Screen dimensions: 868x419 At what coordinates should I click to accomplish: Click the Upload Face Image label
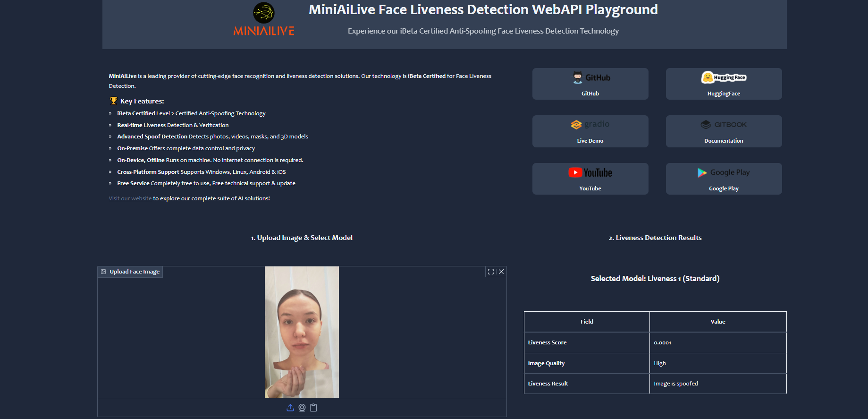[130, 272]
